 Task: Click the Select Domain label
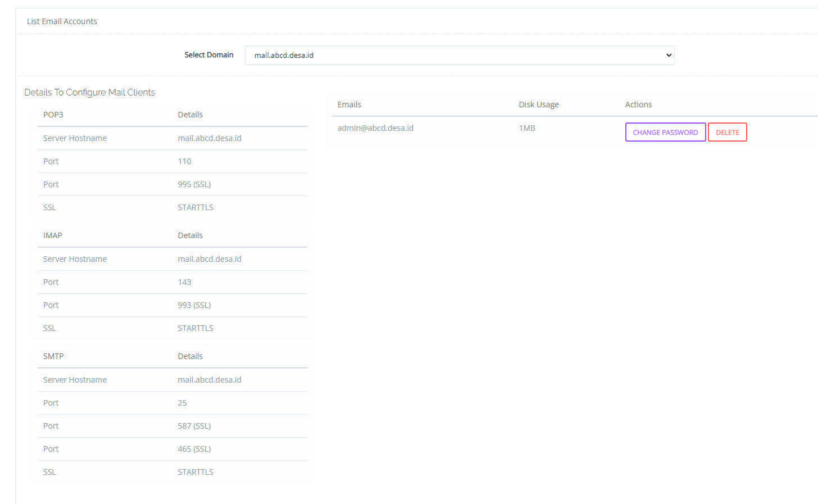click(208, 55)
